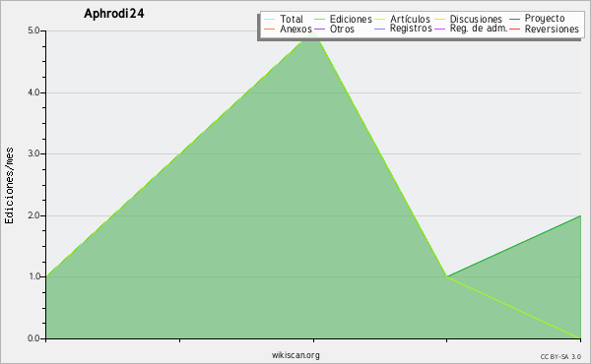Viewport: 591px width, 364px height.
Task: Select the Proyecto legend label
Action: 545,19
